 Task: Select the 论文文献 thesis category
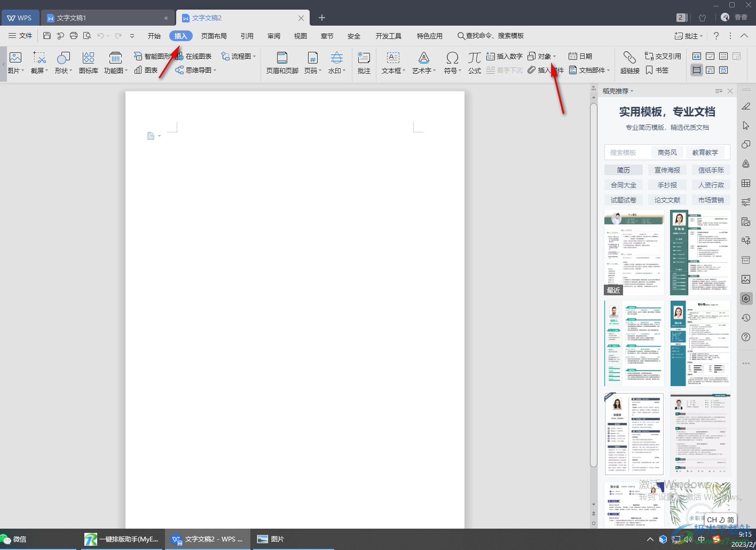point(667,200)
